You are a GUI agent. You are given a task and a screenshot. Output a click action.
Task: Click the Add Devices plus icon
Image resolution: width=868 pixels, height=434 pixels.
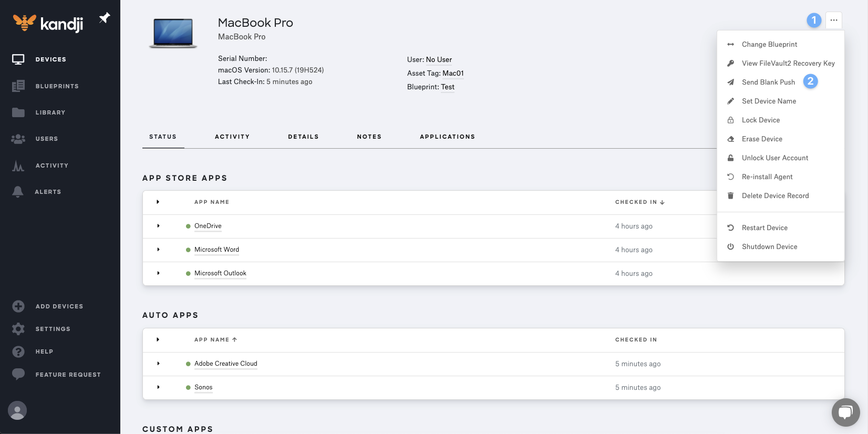[18, 306]
